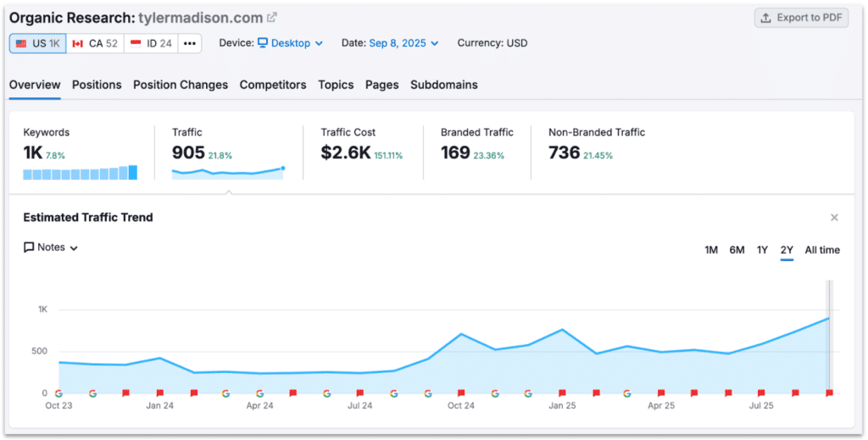Select the US 1K database
Image resolution: width=868 pixels, height=440 pixels.
38,43
